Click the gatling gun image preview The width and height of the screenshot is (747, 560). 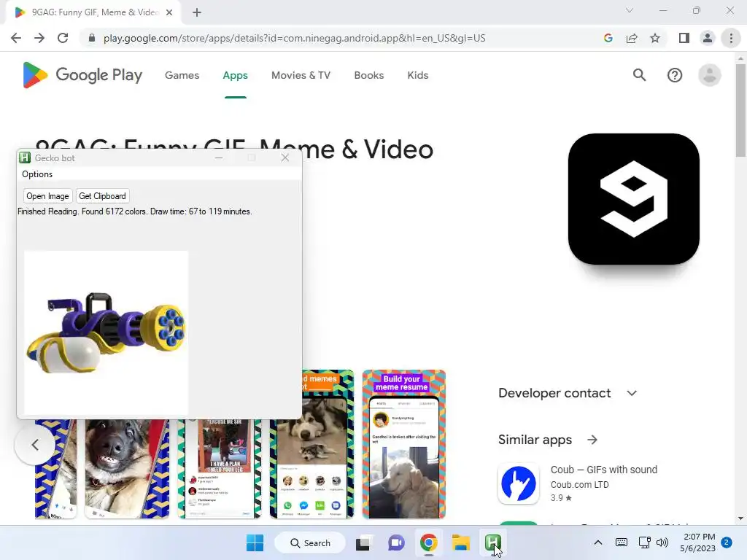[x=107, y=332]
